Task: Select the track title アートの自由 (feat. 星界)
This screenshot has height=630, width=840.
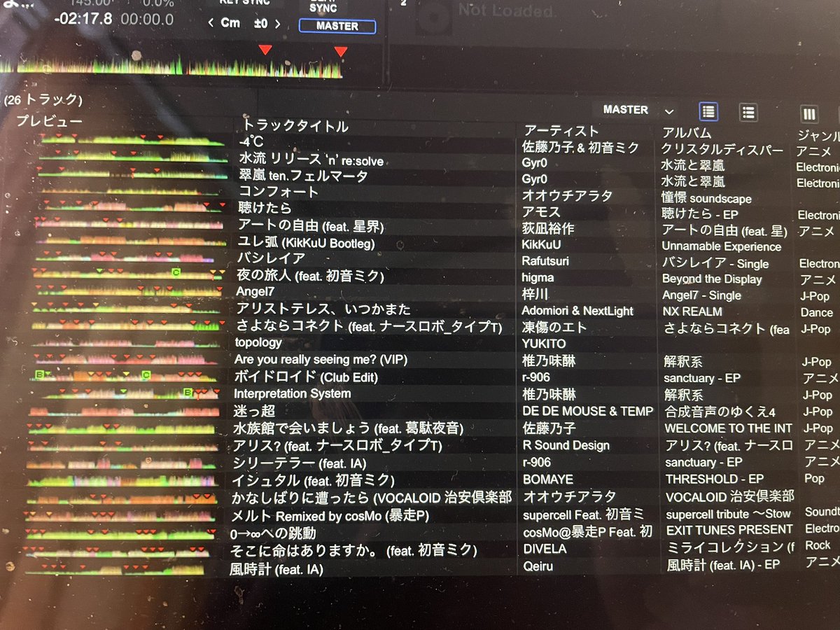Action: coord(311,226)
